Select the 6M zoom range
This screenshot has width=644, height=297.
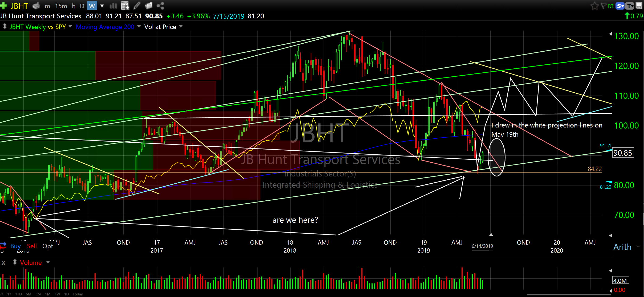(x=28, y=294)
